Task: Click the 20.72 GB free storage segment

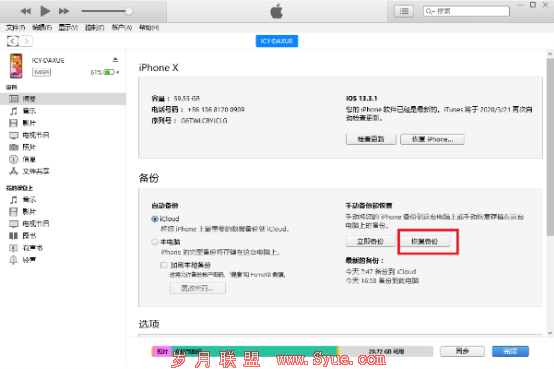Action: [x=386, y=351]
